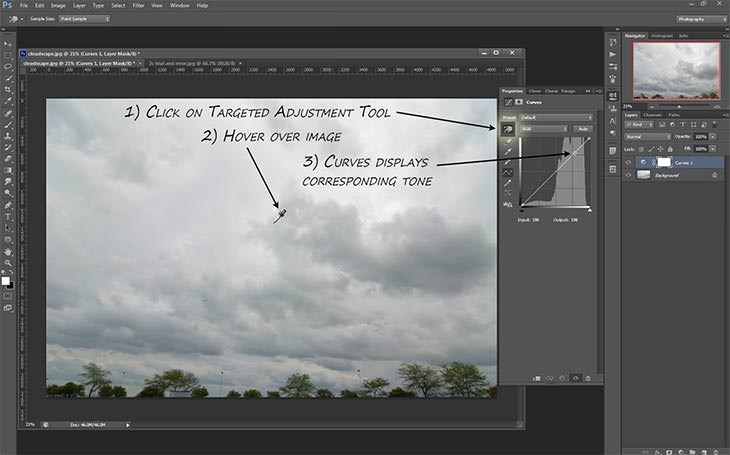Lock position icon in Layers Lock row
The width and height of the screenshot is (730, 455).
point(660,149)
